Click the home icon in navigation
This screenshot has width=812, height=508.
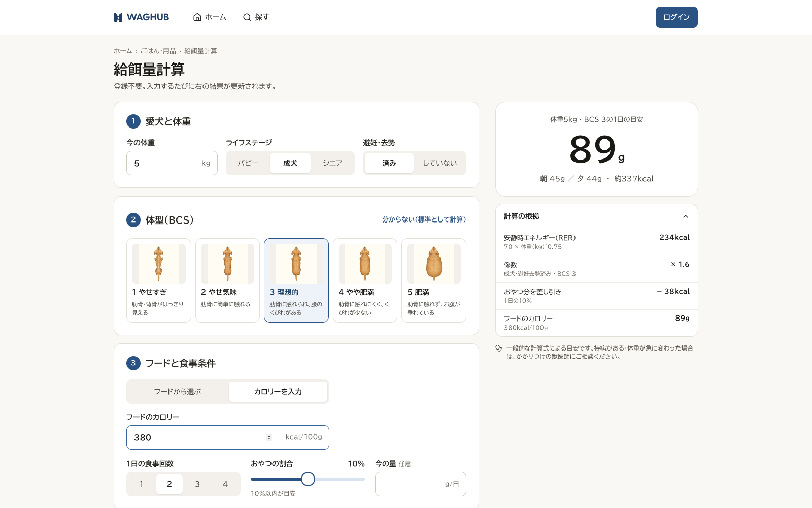[197, 17]
